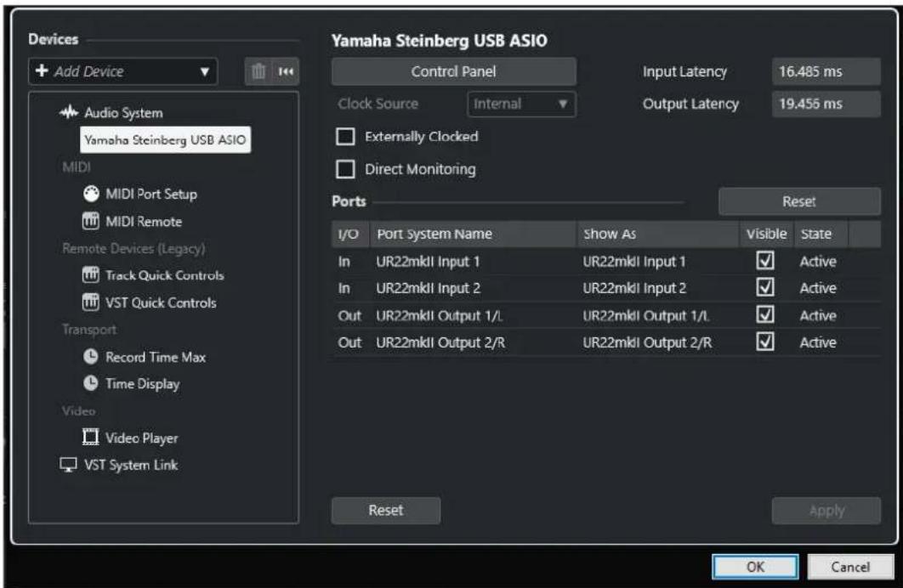The height and width of the screenshot is (588, 903).
Task: Select Audio System in the device tree
Action: click(x=123, y=113)
